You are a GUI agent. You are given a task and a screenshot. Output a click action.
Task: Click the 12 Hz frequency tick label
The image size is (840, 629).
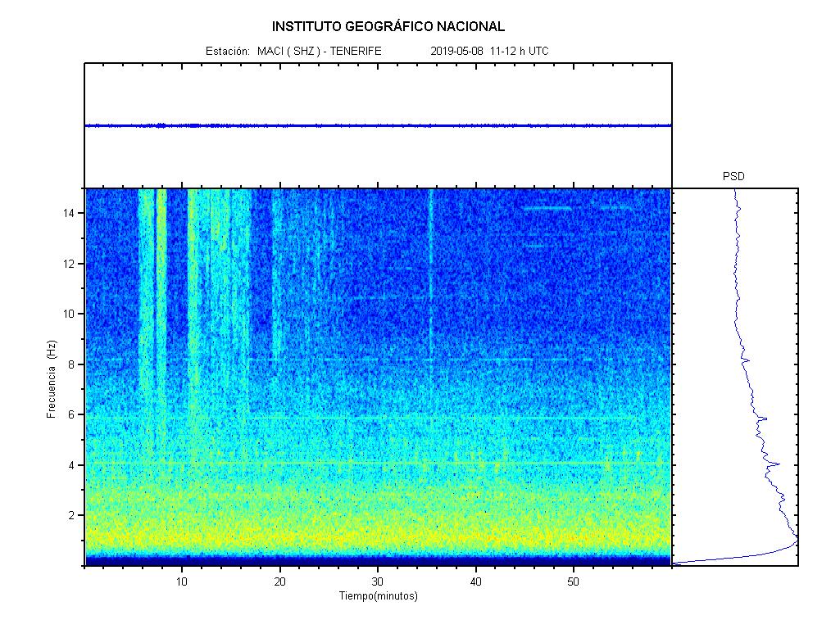[70, 264]
